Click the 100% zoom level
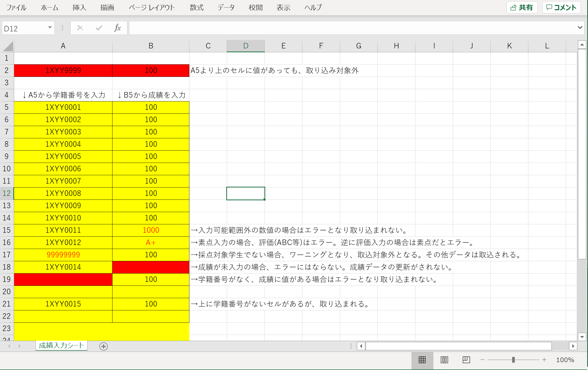This screenshot has height=370, width=588. pos(565,360)
